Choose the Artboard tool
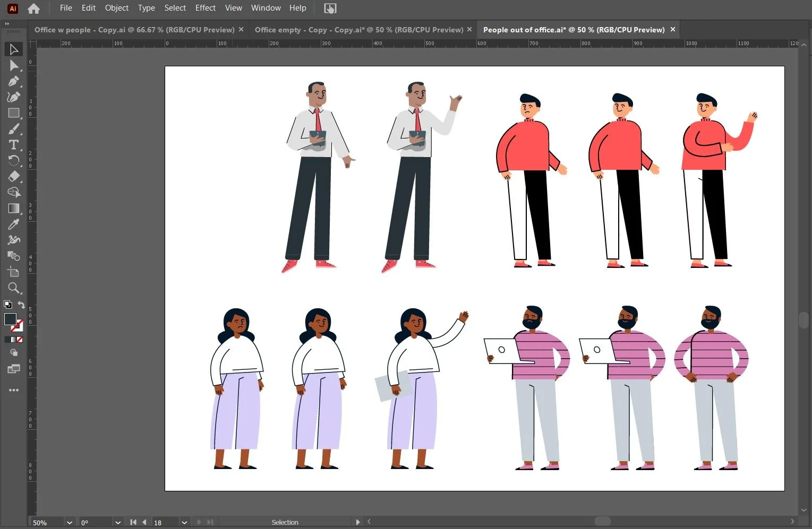 point(14,272)
